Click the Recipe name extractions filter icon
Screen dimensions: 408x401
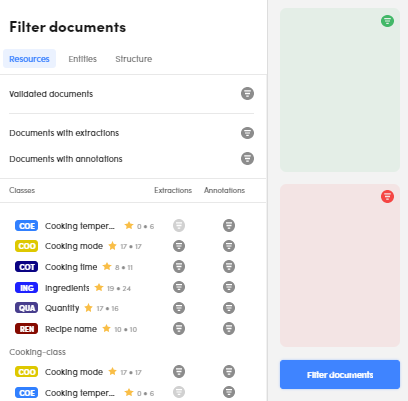tap(179, 329)
